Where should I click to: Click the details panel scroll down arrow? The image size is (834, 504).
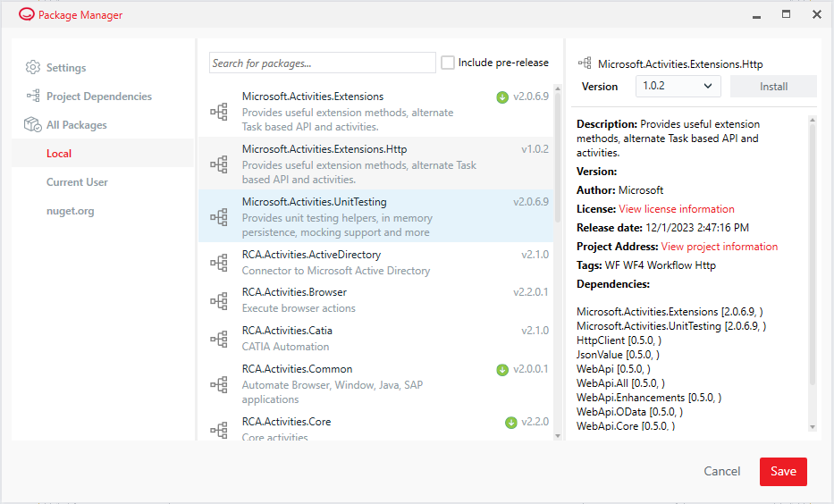[x=813, y=427]
